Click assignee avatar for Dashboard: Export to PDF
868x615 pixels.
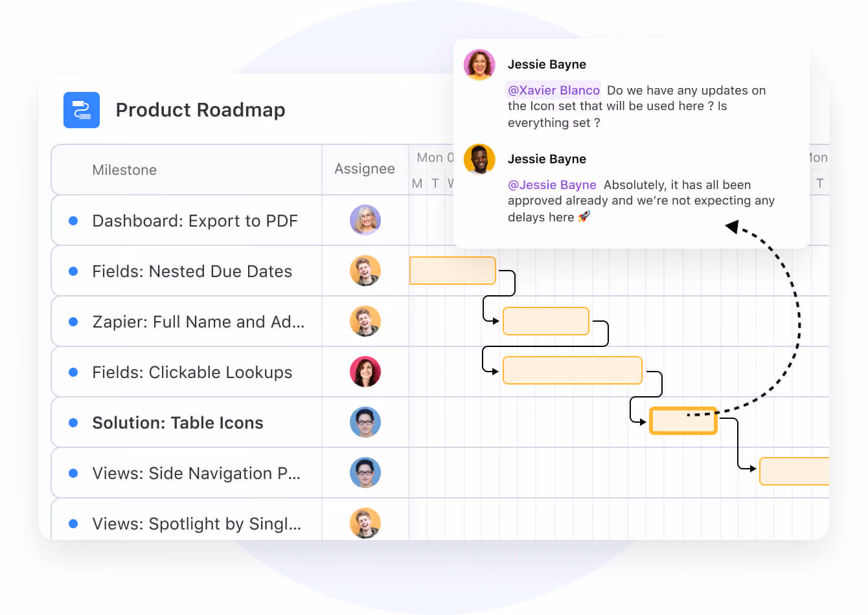coord(365,220)
